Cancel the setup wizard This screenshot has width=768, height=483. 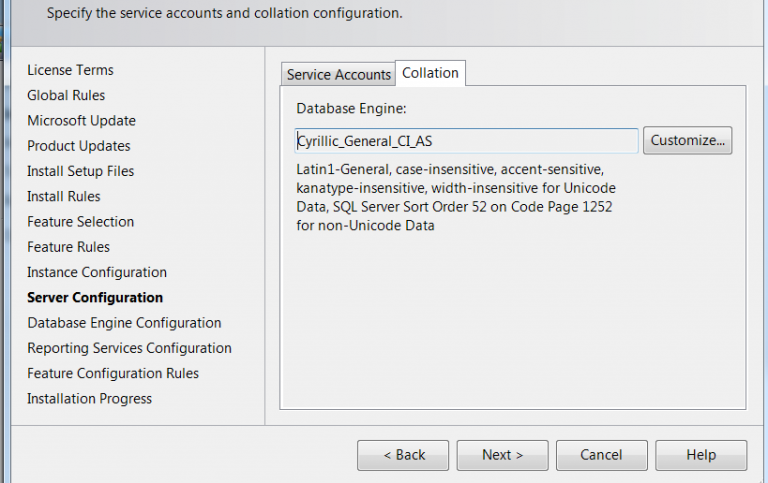[601, 455]
